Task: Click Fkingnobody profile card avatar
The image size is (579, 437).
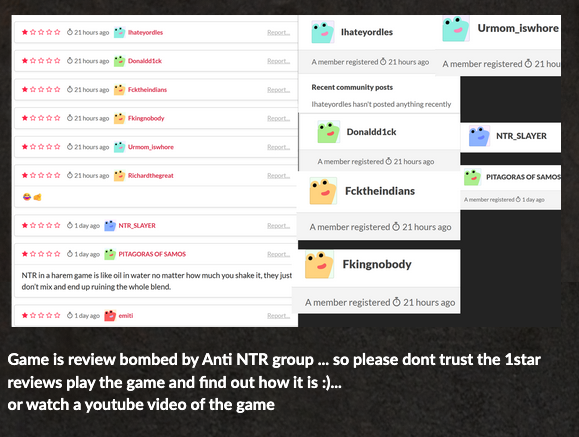Action: pyautogui.click(x=319, y=264)
